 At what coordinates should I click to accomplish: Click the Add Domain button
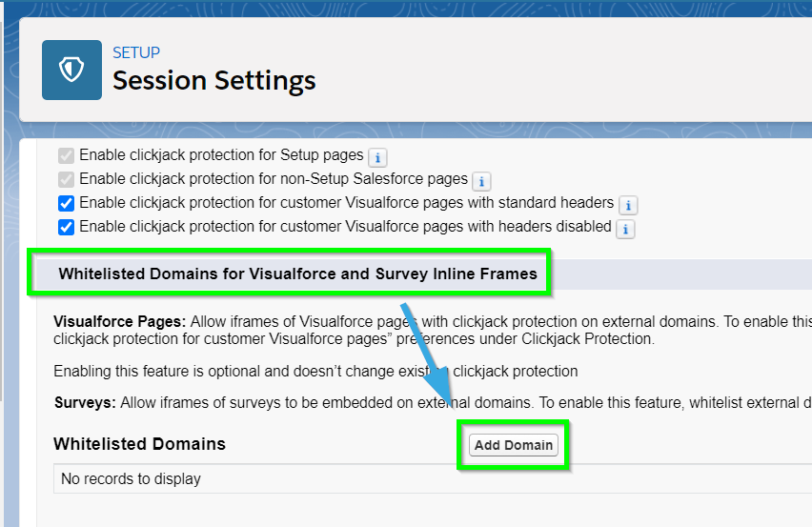coord(514,445)
